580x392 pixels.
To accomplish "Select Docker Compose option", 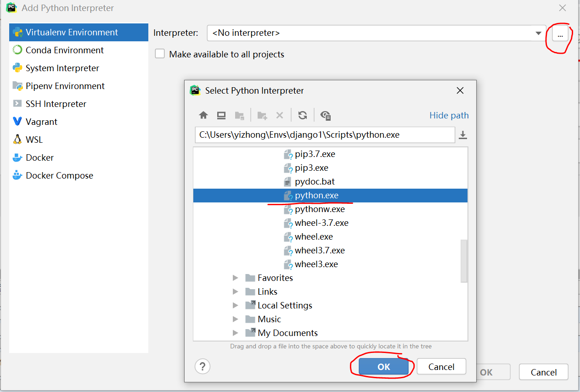I will tap(79, 175).
